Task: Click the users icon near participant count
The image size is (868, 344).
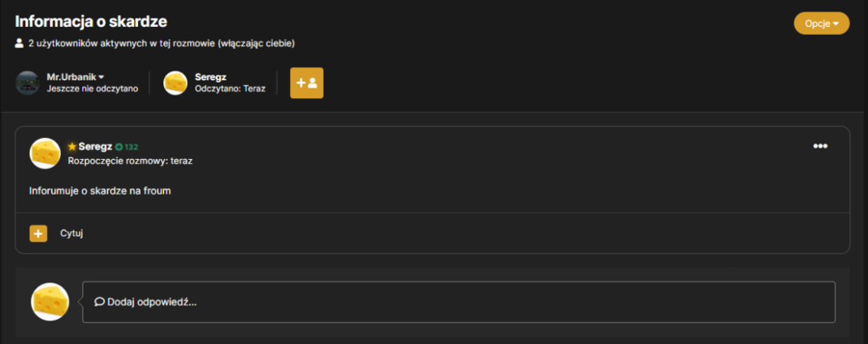Action: pyautogui.click(x=19, y=43)
